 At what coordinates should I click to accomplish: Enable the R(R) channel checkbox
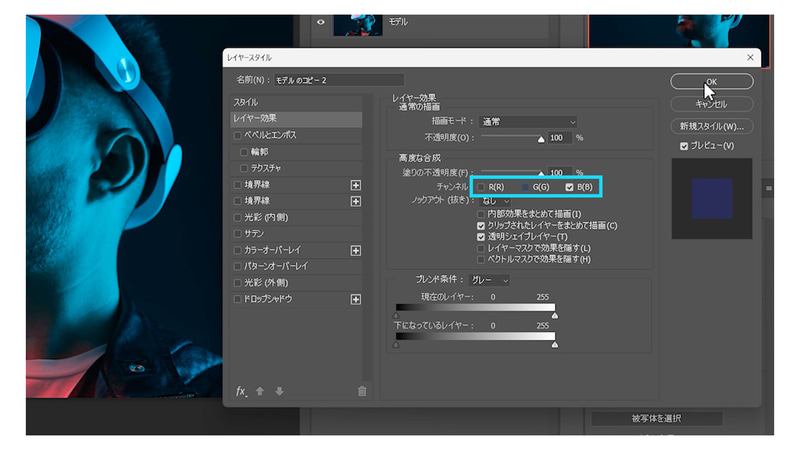(481, 187)
